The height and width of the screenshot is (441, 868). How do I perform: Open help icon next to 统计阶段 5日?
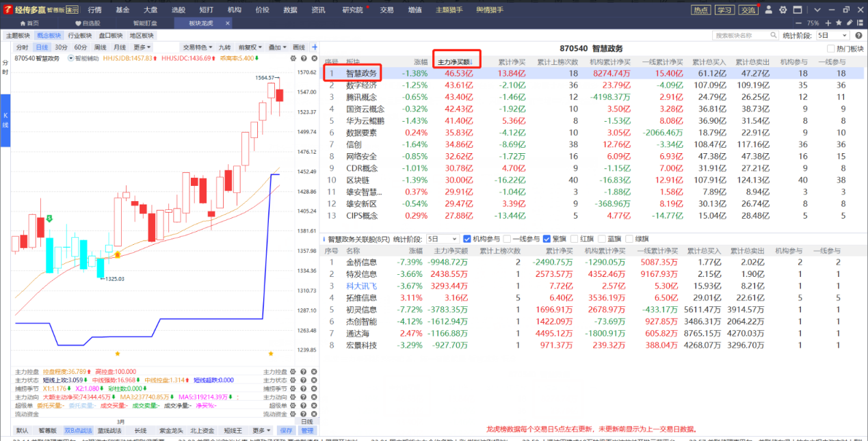[x=860, y=36]
